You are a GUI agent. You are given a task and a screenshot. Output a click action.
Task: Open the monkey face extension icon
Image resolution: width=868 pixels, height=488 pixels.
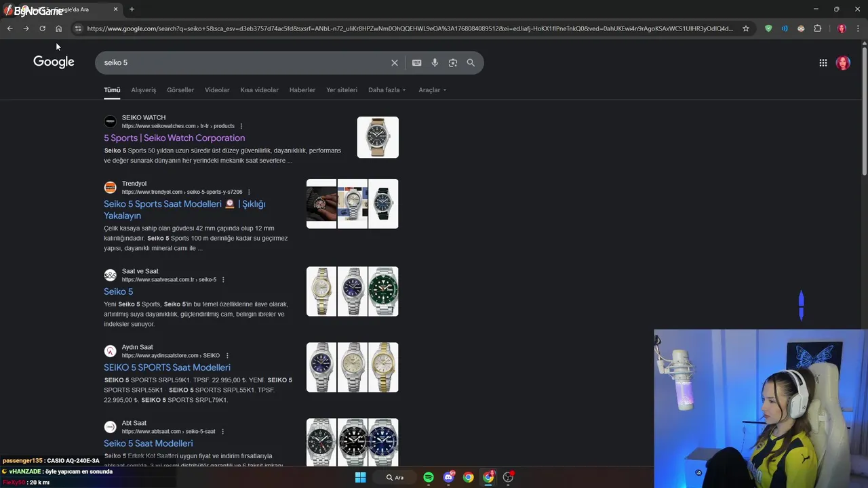801,28
